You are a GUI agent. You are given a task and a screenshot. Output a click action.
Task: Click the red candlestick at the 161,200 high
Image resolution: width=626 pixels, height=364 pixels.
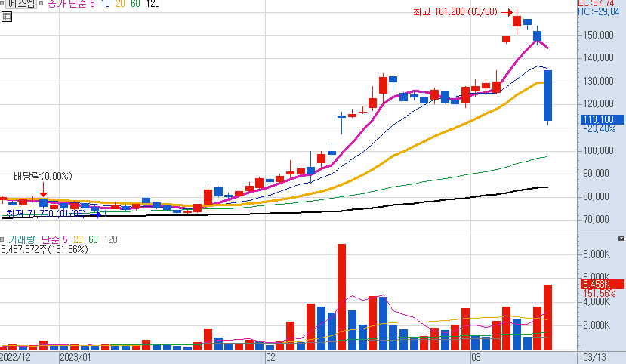[517, 22]
